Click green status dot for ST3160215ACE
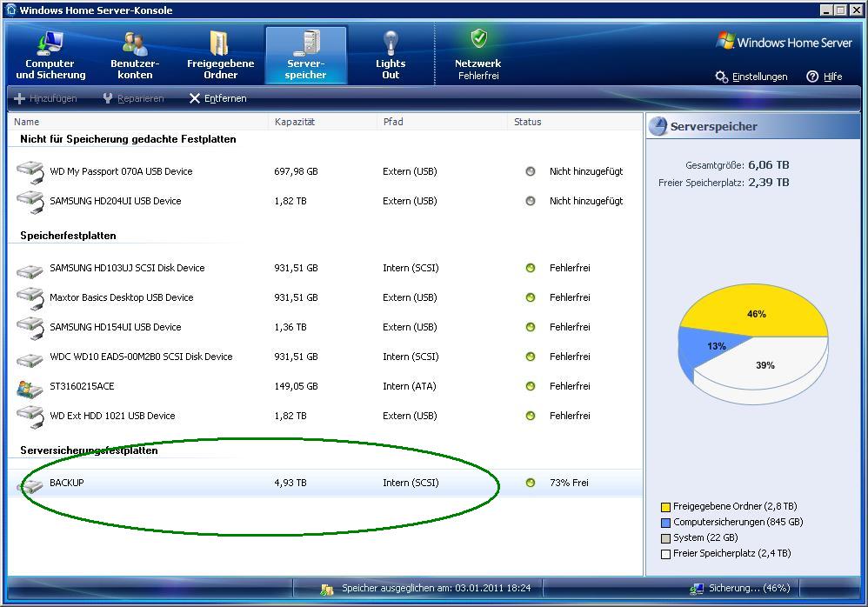 [x=531, y=386]
